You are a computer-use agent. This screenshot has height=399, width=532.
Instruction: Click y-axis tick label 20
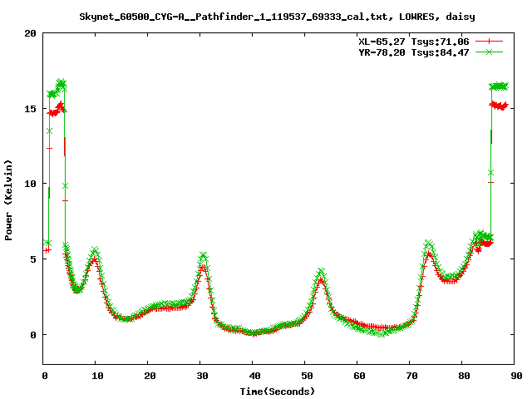[30, 33]
